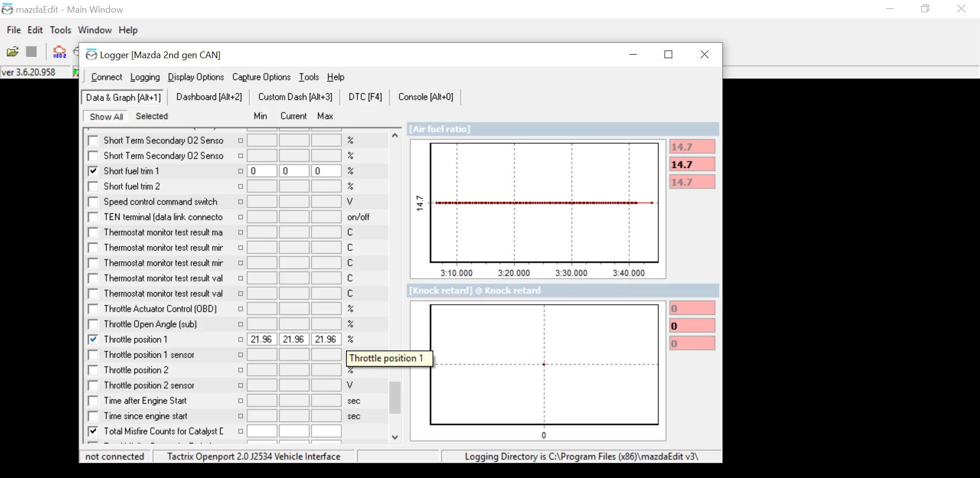Click the parameter list scrollbar thumb
Screen dimensions: 980x478
click(395, 398)
